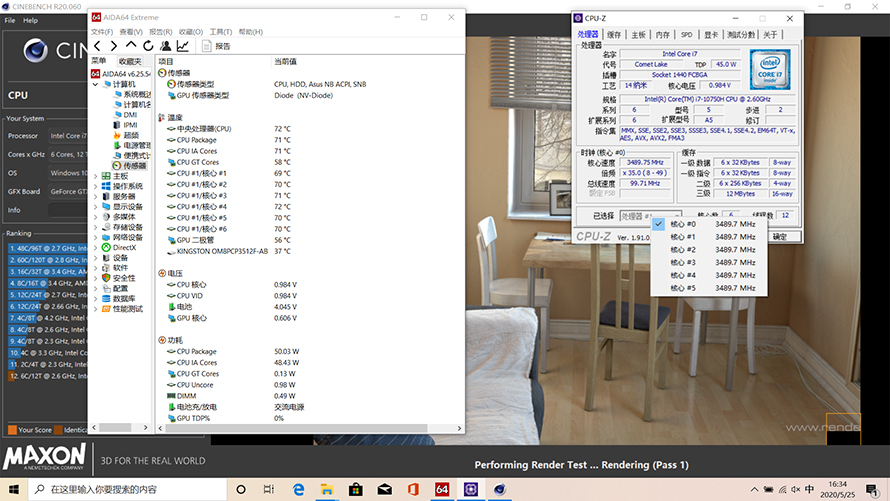890x501 pixels.
Task: Switch to CPU-Z 内存 tab
Action: 662,35
